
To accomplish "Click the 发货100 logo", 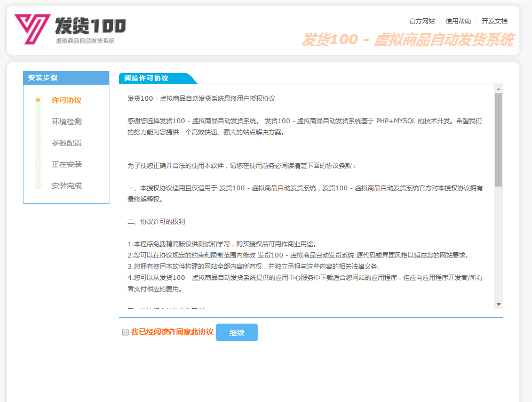I will (x=70, y=29).
